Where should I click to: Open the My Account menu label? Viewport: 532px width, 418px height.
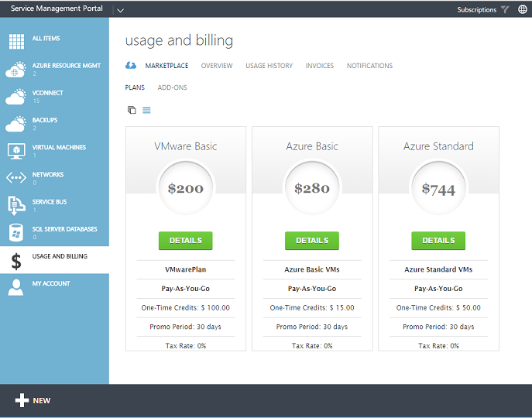(x=51, y=283)
